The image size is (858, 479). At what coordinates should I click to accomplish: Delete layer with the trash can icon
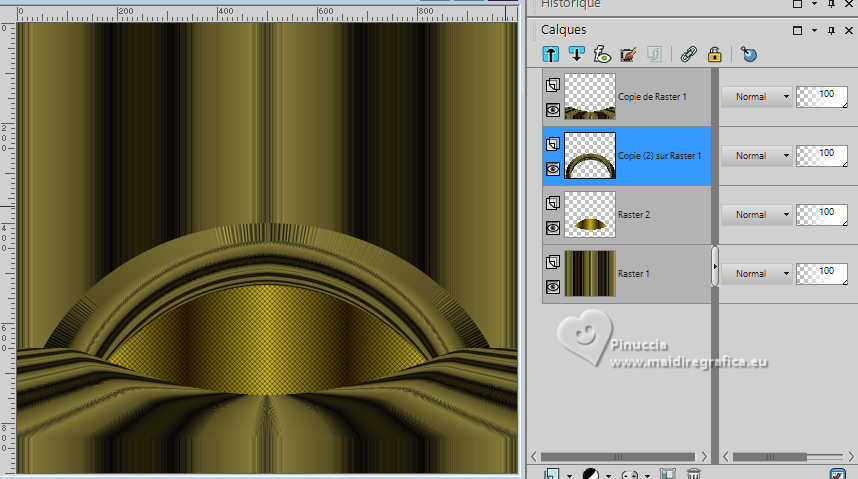coord(693,474)
